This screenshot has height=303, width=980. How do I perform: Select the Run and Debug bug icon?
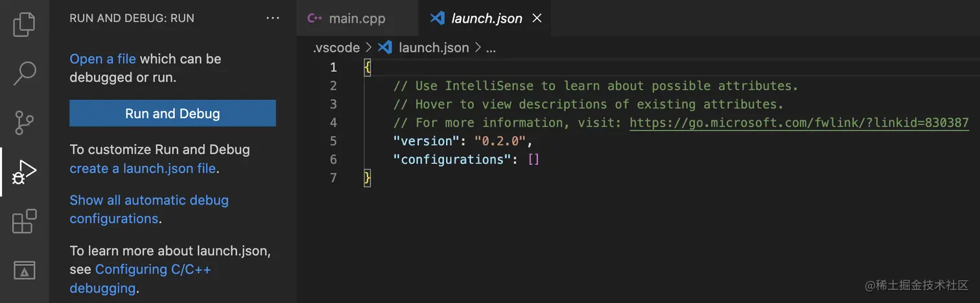(x=25, y=173)
